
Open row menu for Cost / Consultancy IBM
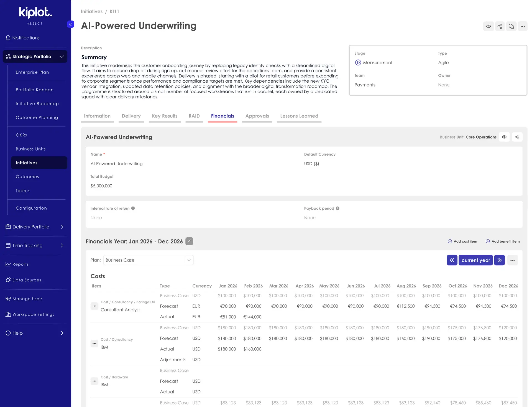94,344
